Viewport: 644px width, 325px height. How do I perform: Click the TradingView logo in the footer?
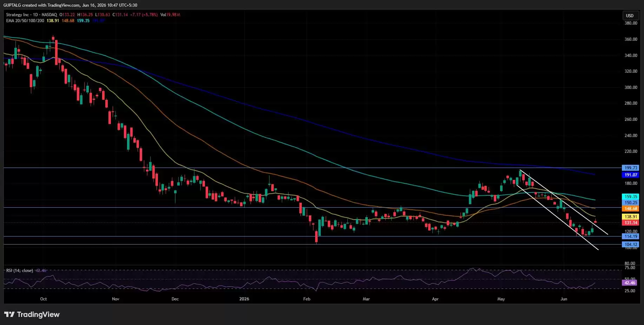click(32, 314)
